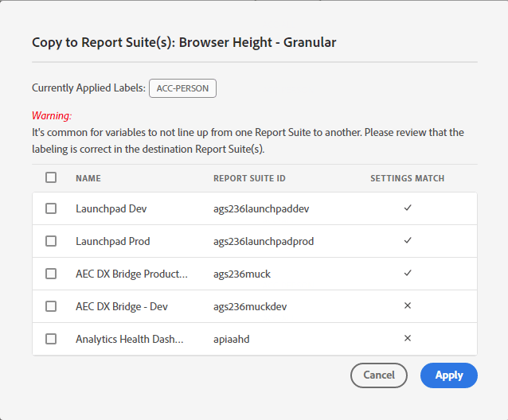The image size is (508, 420).
Task: Enable the AEC DX Bridge - Dev checkbox
Action: pos(51,306)
